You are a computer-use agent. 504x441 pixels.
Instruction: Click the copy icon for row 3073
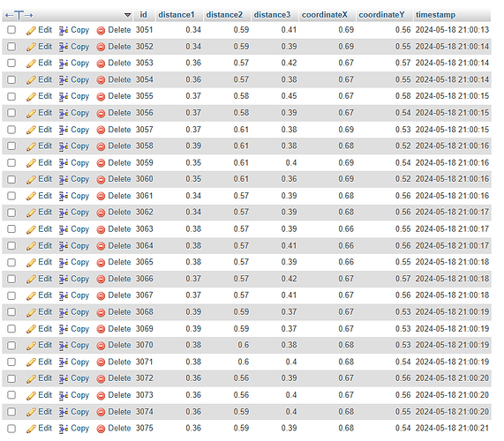click(x=64, y=396)
